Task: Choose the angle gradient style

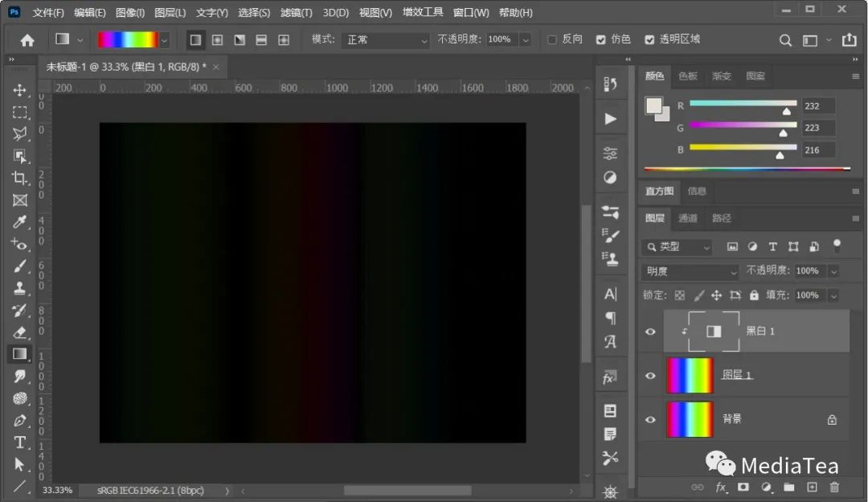Action: click(240, 40)
